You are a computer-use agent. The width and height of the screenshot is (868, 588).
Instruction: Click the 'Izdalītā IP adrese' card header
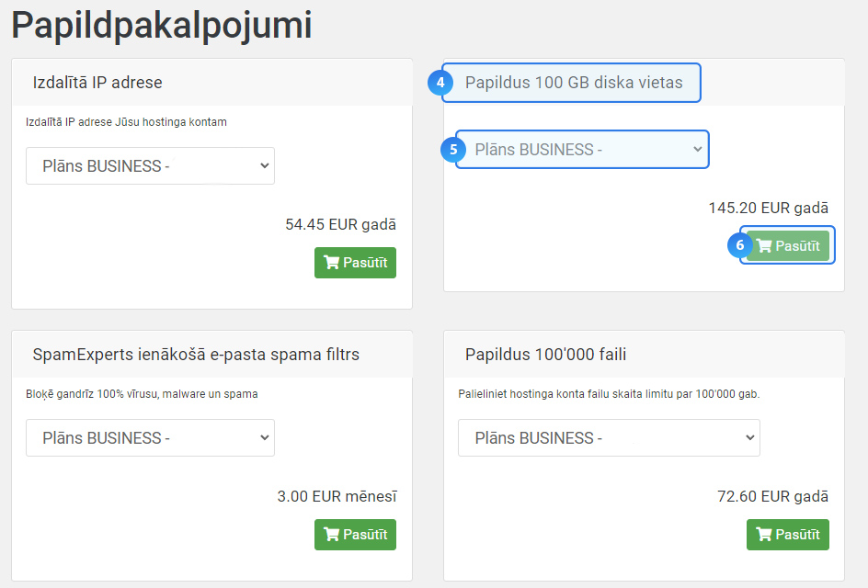(97, 83)
